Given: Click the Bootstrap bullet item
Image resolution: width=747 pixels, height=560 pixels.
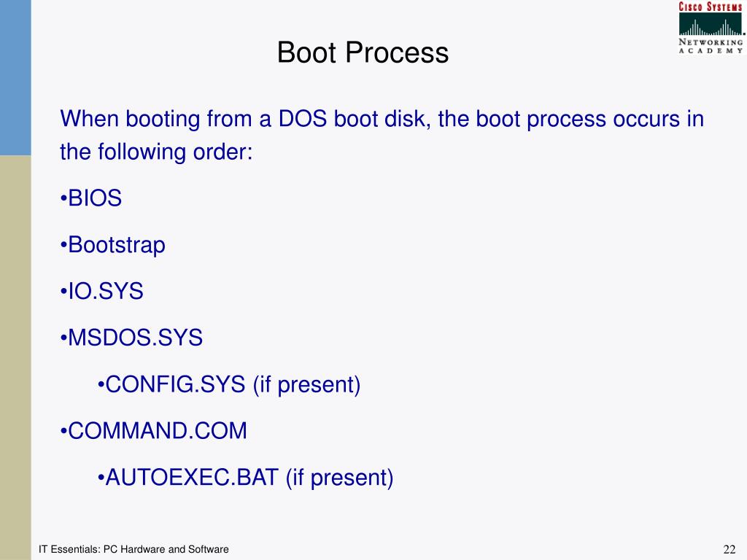Looking at the screenshot, I should click(x=113, y=245).
